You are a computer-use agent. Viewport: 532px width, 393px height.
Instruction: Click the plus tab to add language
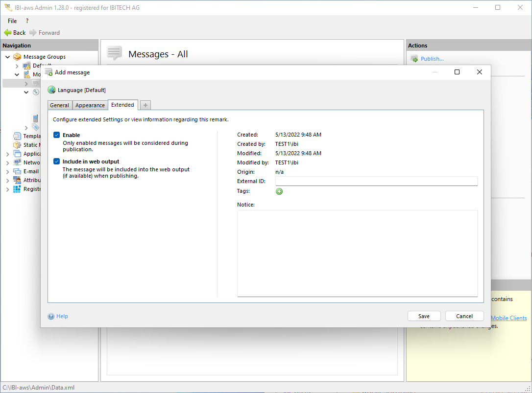145,105
